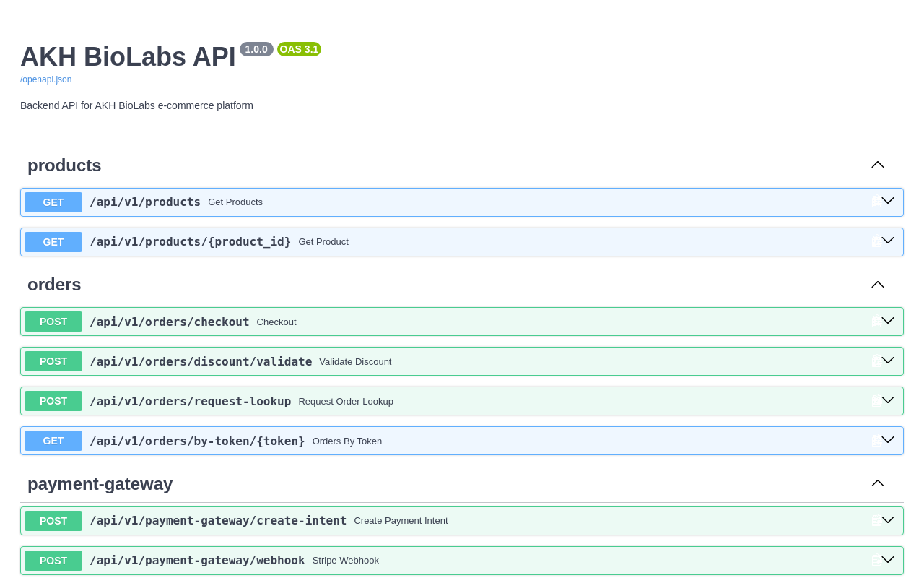
Task: Collapse the payment-gateway section chevron
Action: coord(878,483)
